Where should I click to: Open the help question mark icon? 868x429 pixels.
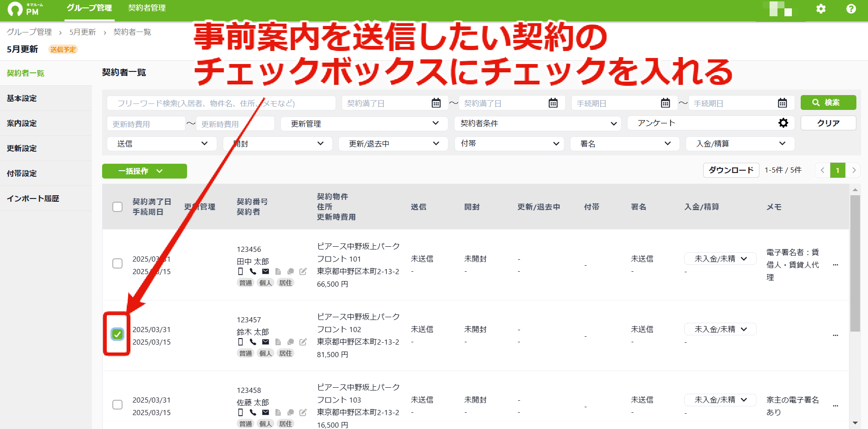(x=851, y=9)
